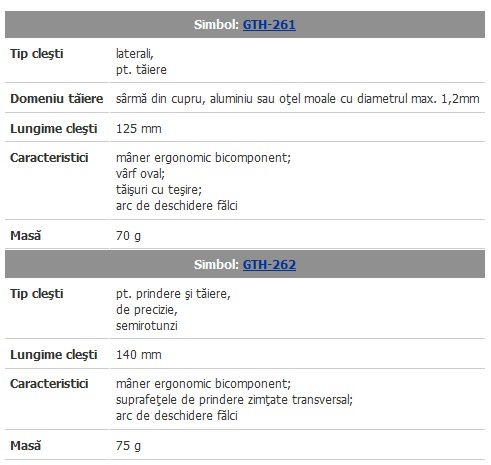Click the 'laterali,' pliers type text
The height and width of the screenshot is (465, 491).
(135, 54)
